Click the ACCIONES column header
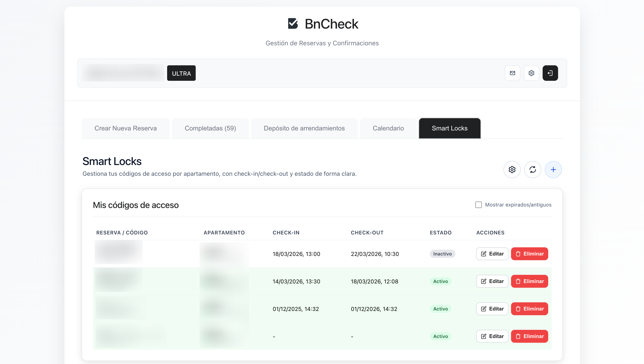The height and width of the screenshot is (364, 644). (x=490, y=233)
